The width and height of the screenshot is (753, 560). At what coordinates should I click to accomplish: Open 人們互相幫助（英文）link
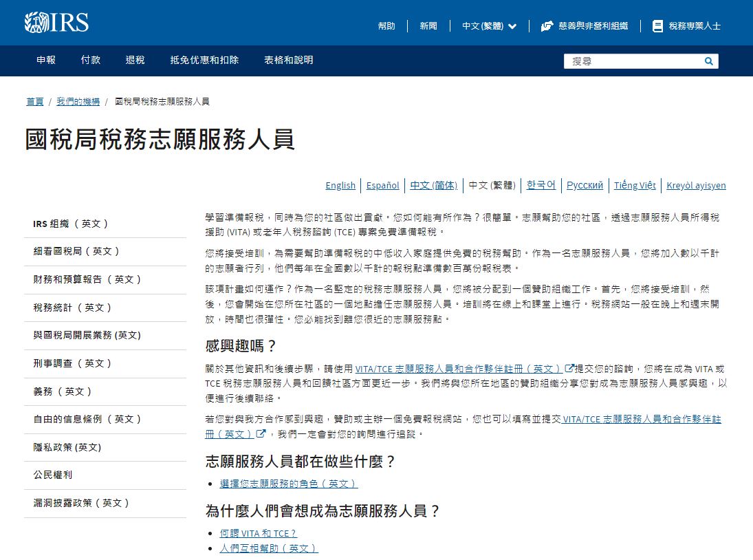[269, 548]
